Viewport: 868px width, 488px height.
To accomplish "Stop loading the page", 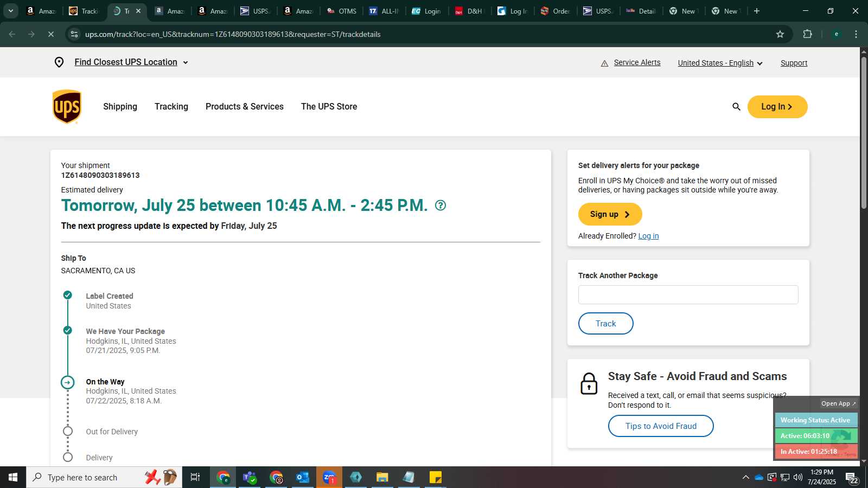I will (x=50, y=34).
